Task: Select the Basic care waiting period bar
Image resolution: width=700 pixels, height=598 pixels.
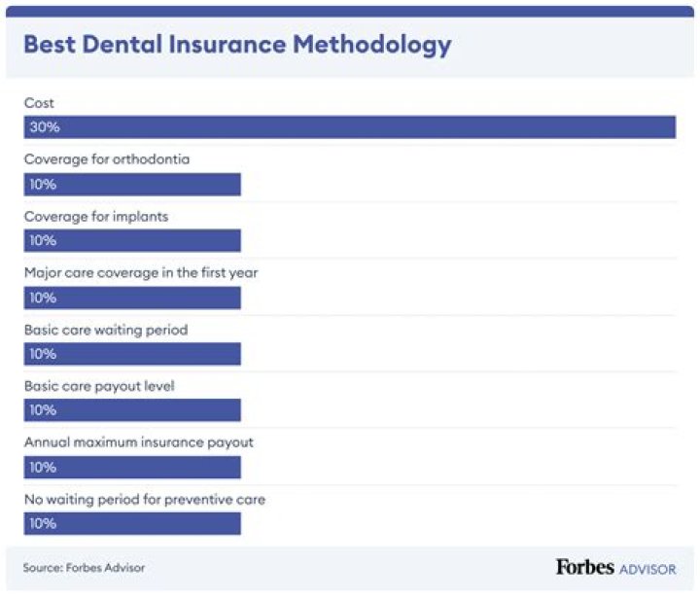Action: tap(132, 354)
